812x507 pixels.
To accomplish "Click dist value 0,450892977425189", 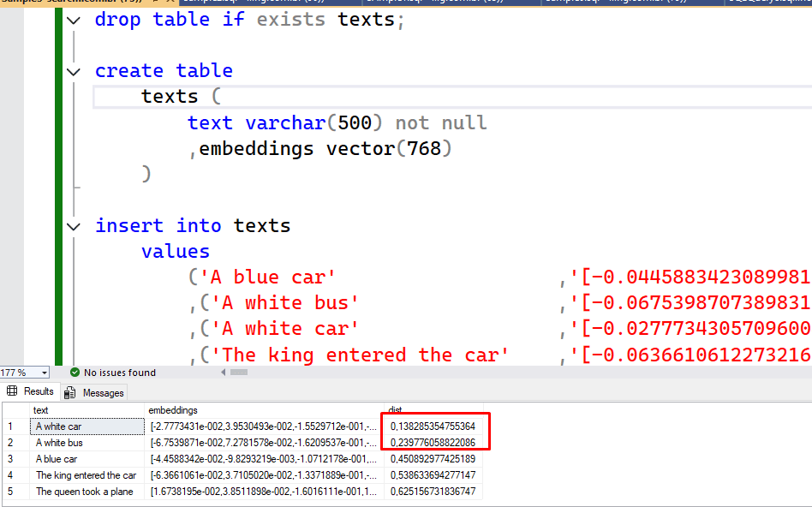I will [433, 459].
